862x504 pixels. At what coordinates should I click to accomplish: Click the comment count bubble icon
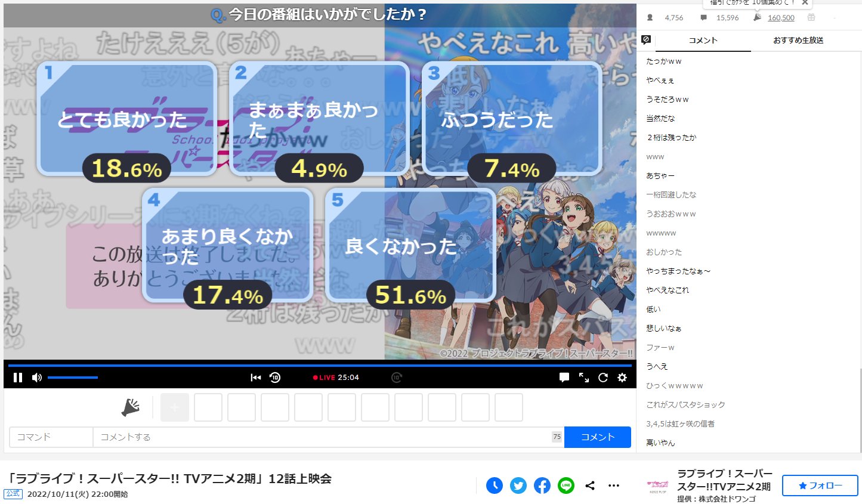point(703,18)
